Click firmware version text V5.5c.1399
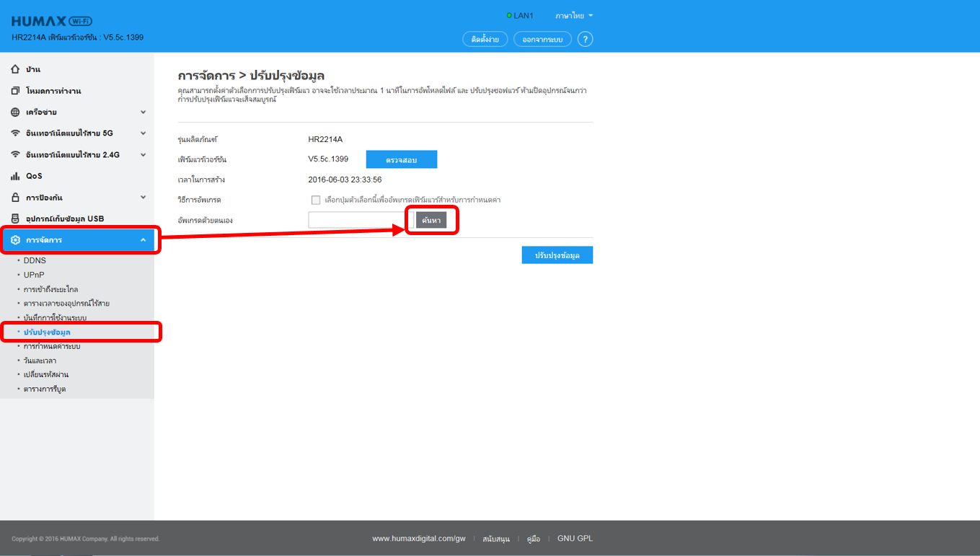Image resolution: width=980 pixels, height=556 pixels. point(328,159)
